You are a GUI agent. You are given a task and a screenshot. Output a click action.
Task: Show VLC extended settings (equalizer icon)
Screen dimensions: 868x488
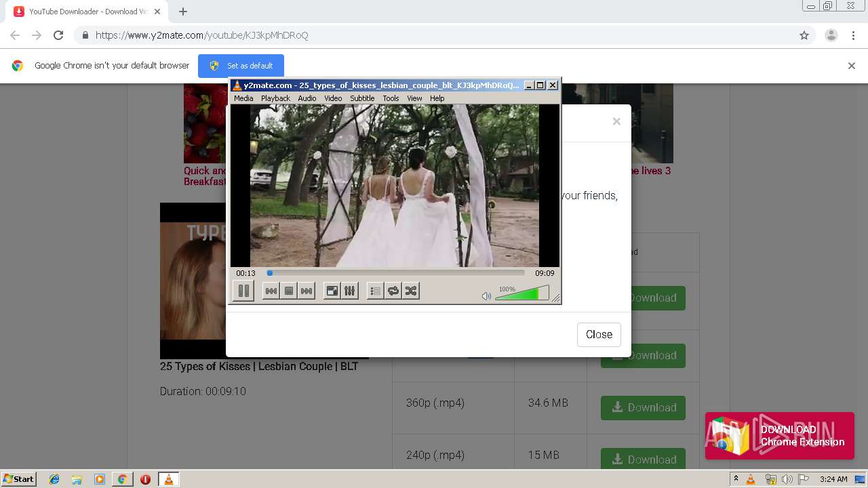pyautogui.click(x=349, y=291)
